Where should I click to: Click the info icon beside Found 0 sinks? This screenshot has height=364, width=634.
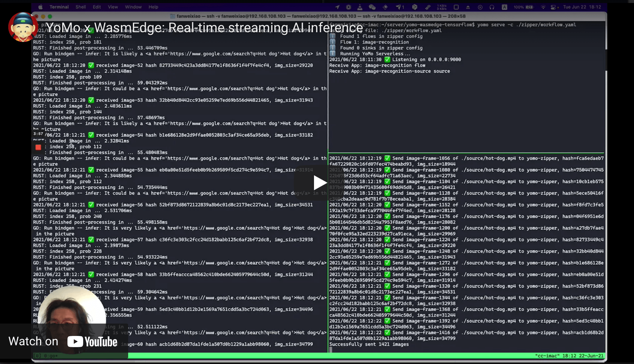click(332, 48)
